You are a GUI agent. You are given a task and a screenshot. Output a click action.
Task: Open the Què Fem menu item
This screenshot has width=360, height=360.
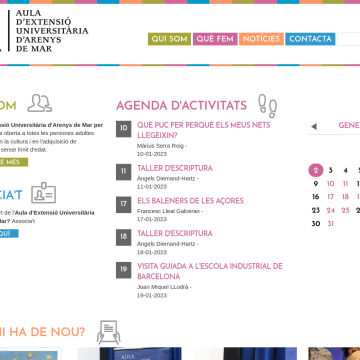coord(215,39)
